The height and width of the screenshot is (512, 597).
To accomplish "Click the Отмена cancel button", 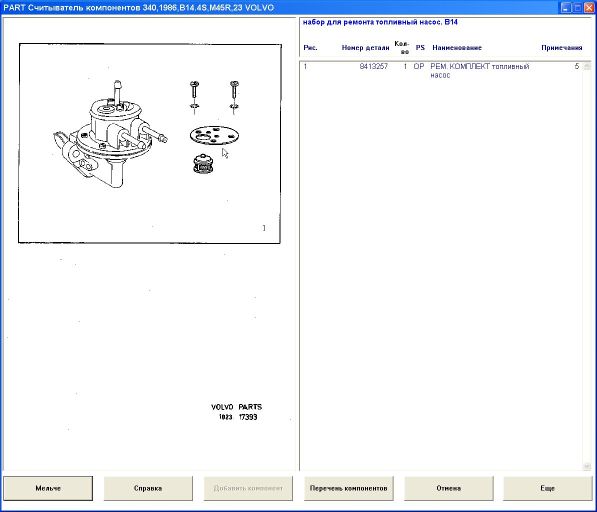I will pos(449,488).
